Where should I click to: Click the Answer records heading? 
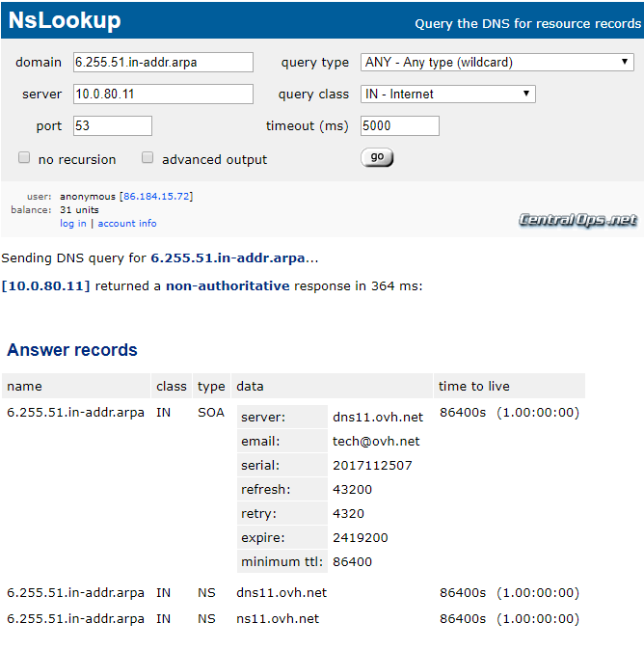tap(72, 350)
